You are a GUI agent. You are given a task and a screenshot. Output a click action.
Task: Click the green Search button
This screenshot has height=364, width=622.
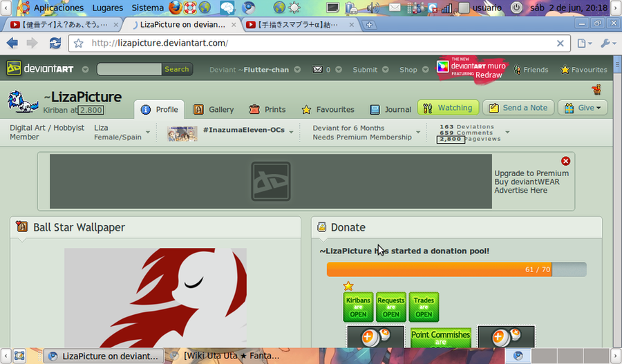pos(177,69)
